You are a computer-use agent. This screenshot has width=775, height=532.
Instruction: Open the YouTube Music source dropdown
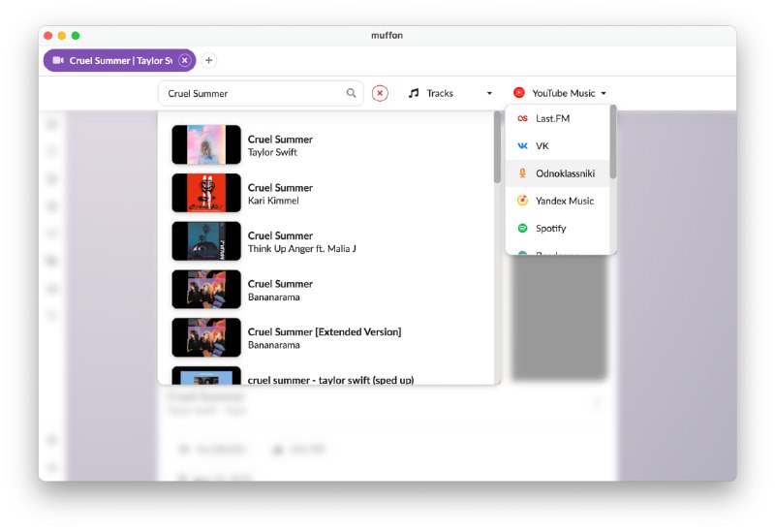pos(560,93)
